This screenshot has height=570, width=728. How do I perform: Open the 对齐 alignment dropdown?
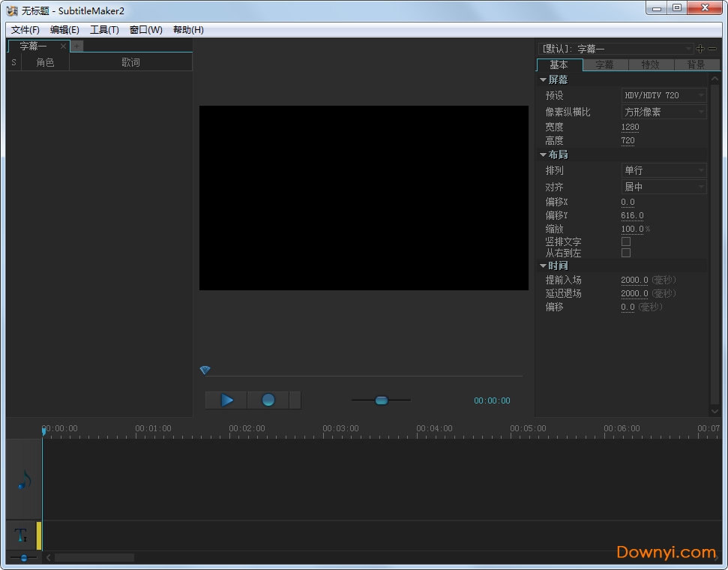(664, 187)
